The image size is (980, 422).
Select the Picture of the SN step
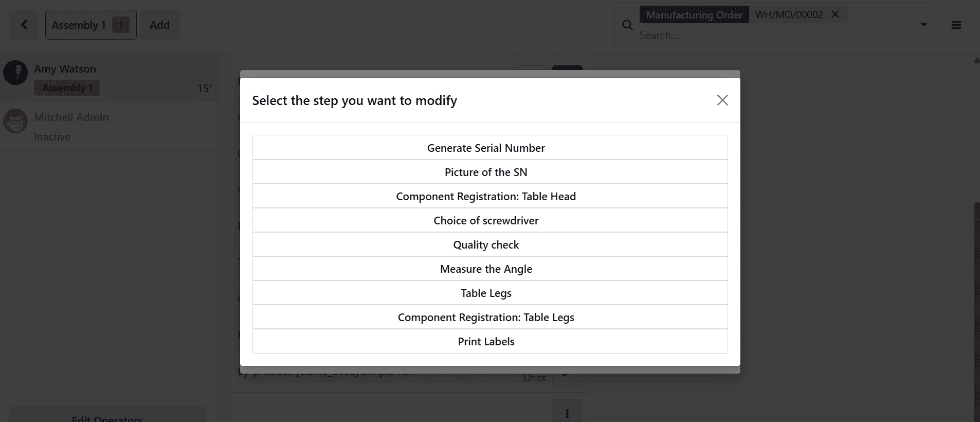(486, 172)
